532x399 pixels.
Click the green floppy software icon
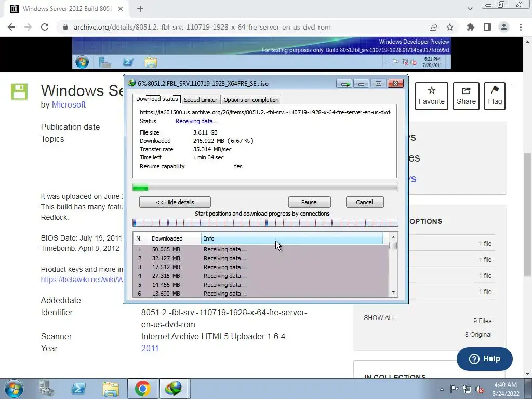19,91
